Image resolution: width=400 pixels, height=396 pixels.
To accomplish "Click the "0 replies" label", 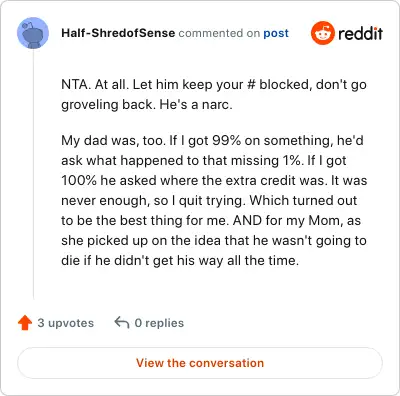I will (159, 323).
